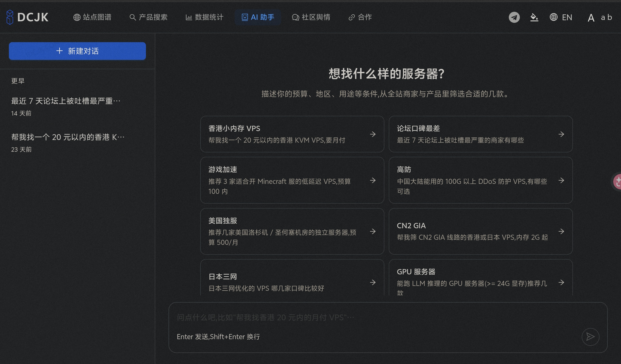
Task: Switch language with the EN button
Action: tap(567, 18)
